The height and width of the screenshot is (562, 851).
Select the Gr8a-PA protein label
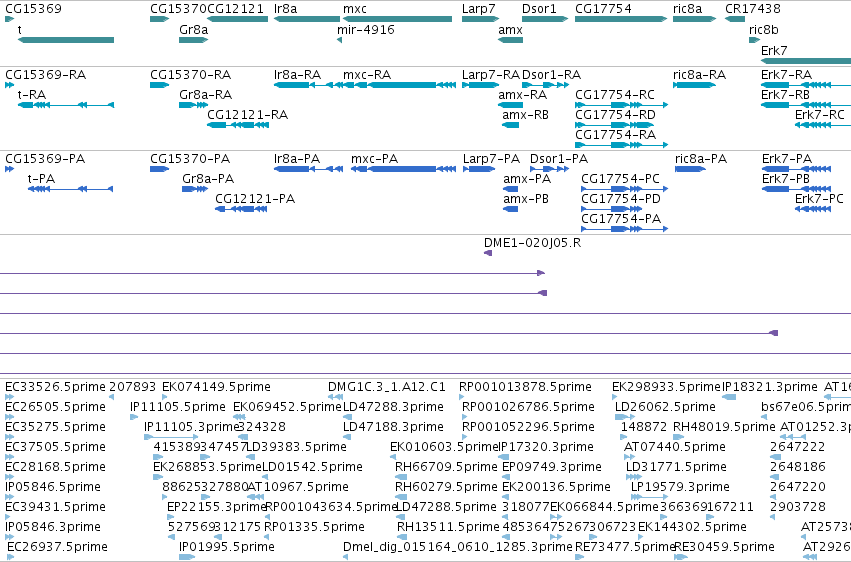click(x=208, y=178)
